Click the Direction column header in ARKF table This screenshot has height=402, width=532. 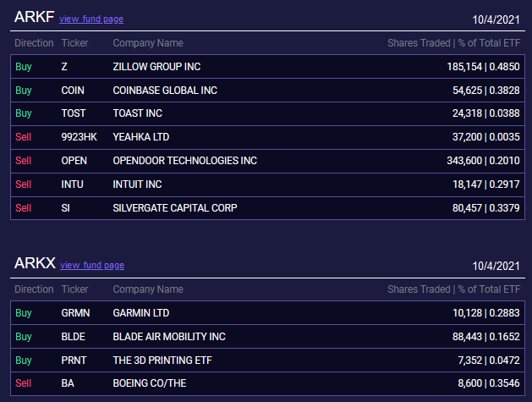[34, 43]
